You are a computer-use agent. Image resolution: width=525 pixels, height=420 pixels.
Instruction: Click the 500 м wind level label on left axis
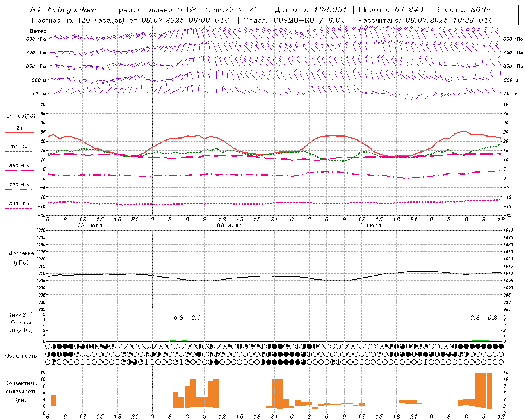tap(39, 80)
